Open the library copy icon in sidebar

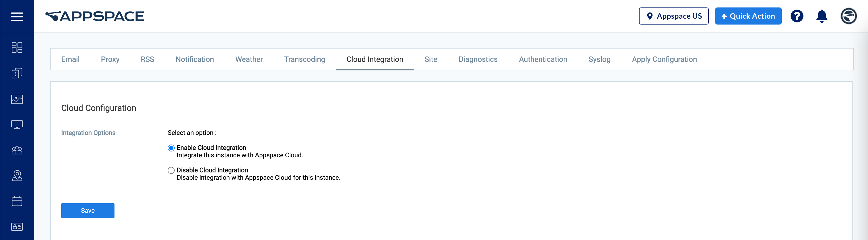[x=17, y=73]
